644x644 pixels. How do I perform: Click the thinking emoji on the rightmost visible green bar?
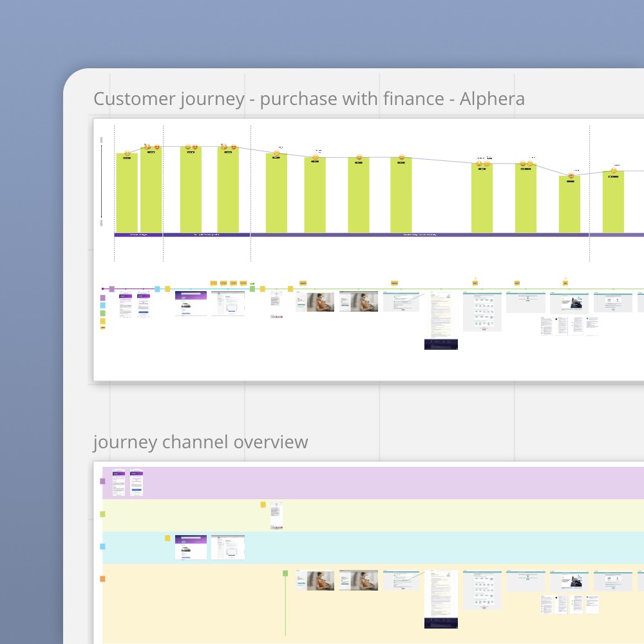coord(614,171)
